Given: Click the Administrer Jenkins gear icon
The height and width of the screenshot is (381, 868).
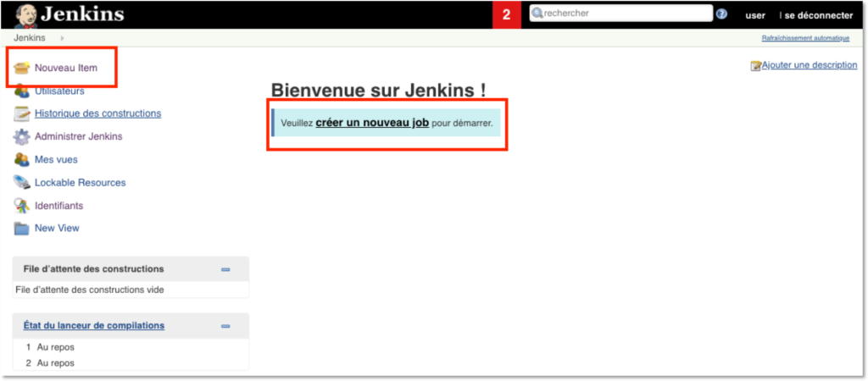Looking at the screenshot, I should (x=21, y=136).
